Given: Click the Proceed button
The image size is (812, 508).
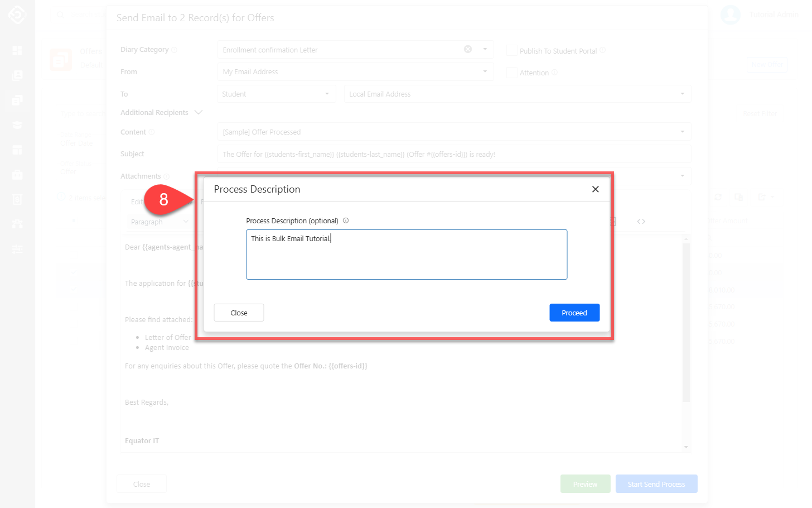Looking at the screenshot, I should coord(574,313).
